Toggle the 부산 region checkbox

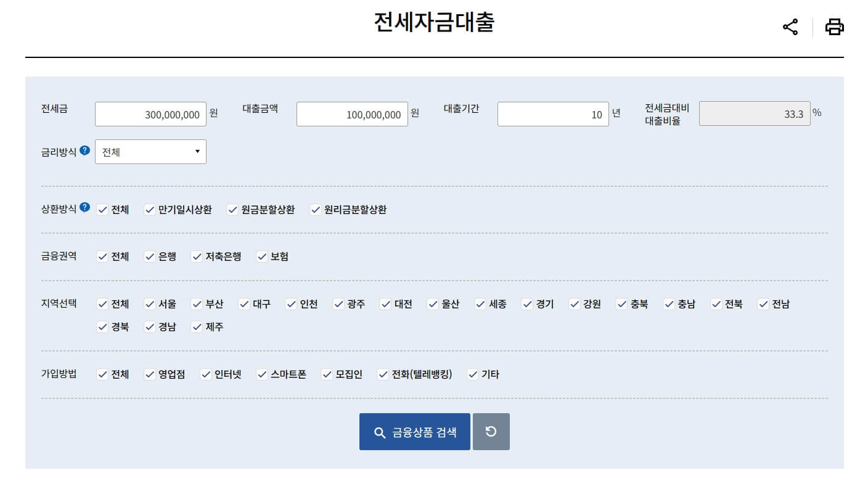tap(197, 304)
